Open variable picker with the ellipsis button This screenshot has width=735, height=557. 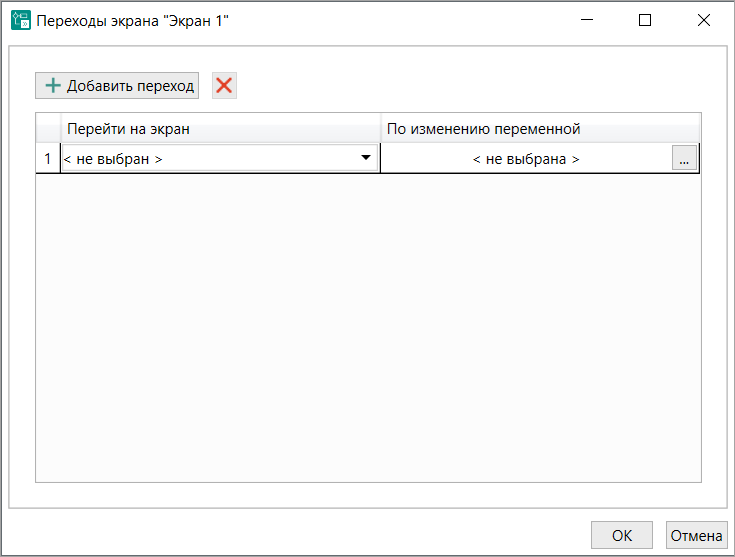[684, 159]
